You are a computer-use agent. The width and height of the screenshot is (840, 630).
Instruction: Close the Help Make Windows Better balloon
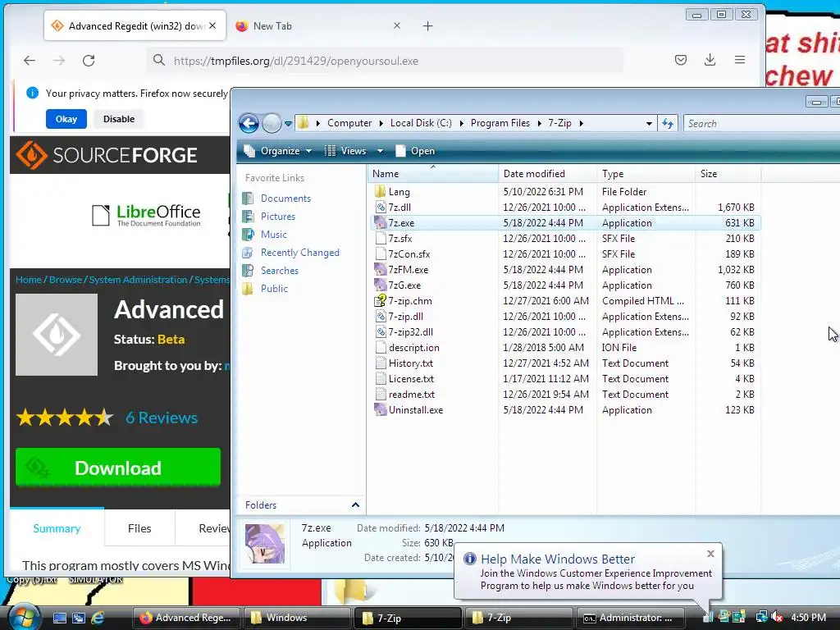pos(710,554)
